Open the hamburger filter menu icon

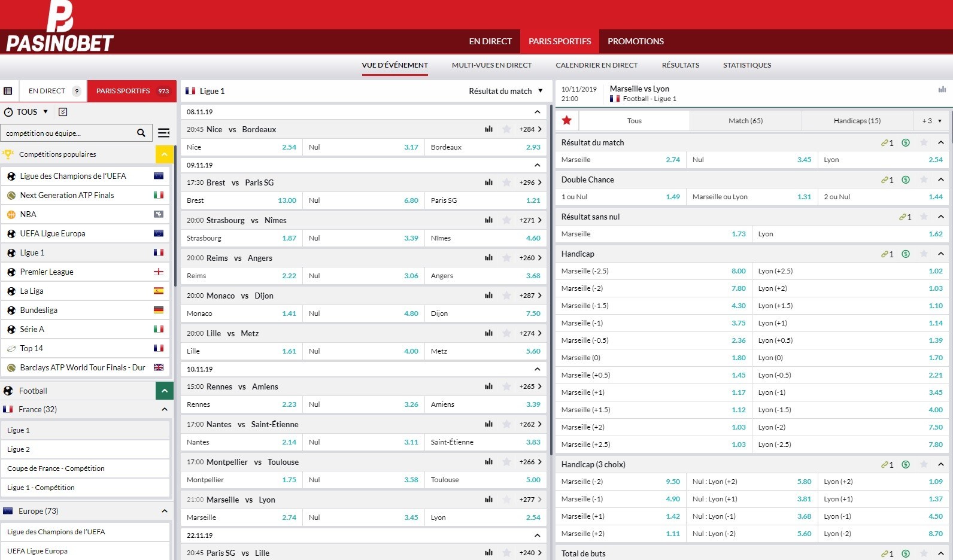click(164, 133)
